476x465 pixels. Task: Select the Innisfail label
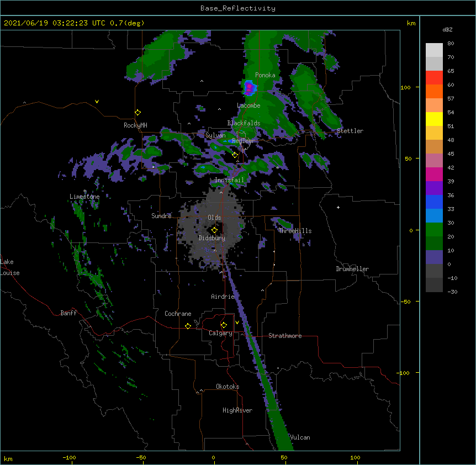click(229, 180)
